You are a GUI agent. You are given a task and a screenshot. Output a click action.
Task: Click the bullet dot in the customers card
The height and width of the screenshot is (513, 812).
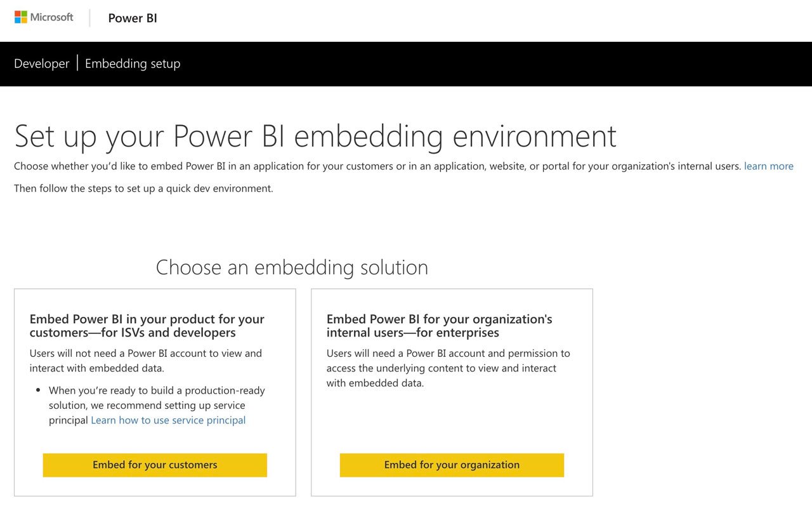(x=38, y=391)
